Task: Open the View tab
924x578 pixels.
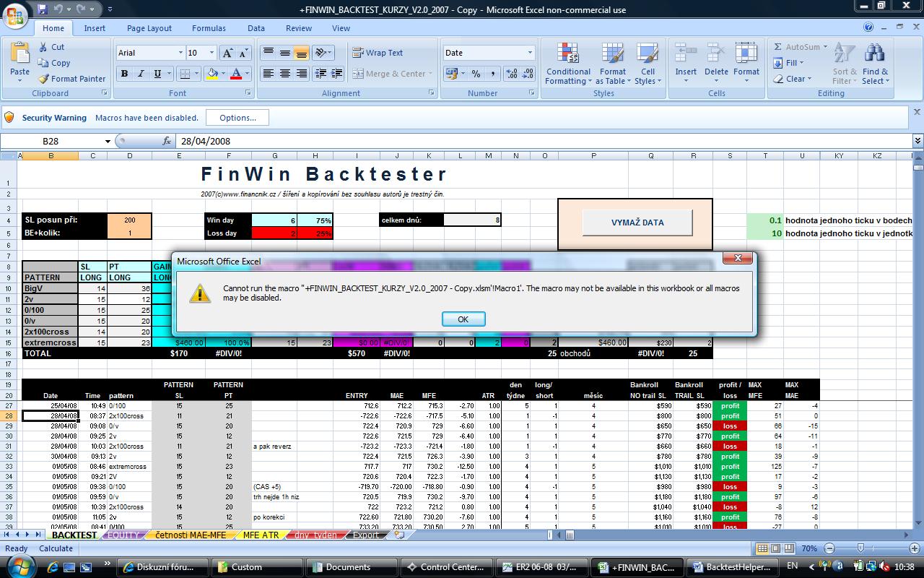Action: click(341, 28)
